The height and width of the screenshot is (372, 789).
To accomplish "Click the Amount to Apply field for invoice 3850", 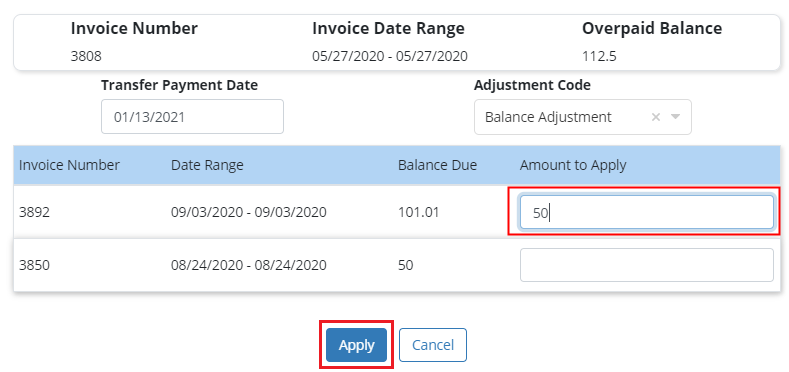I will pos(647,265).
